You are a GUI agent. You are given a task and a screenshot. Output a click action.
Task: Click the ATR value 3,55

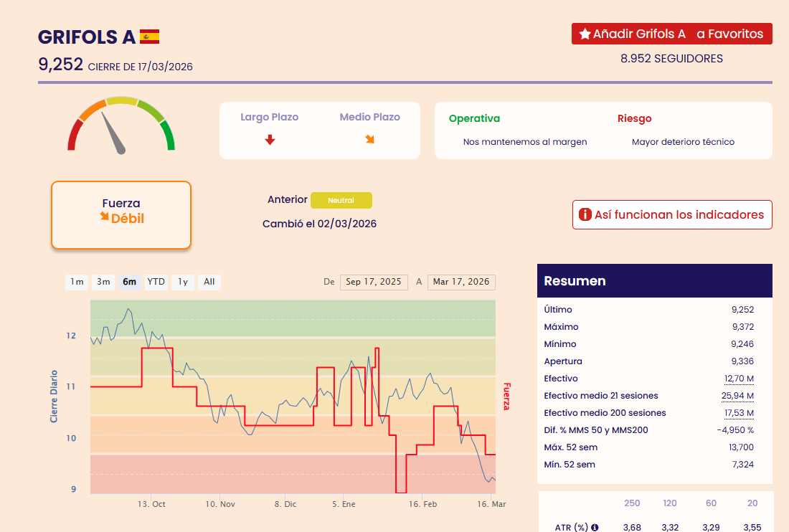pyautogui.click(x=752, y=528)
